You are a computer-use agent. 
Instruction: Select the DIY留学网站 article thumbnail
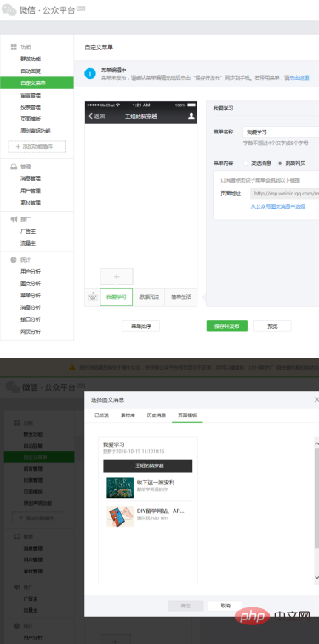point(120,517)
